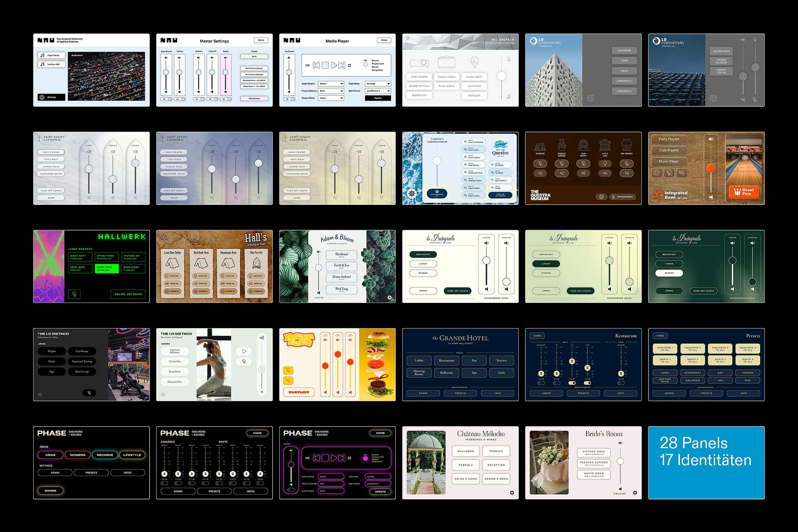The height and width of the screenshot is (532, 798).
Task: Skip to next track in NAU Media Player
Action: pyautogui.click(x=342, y=65)
